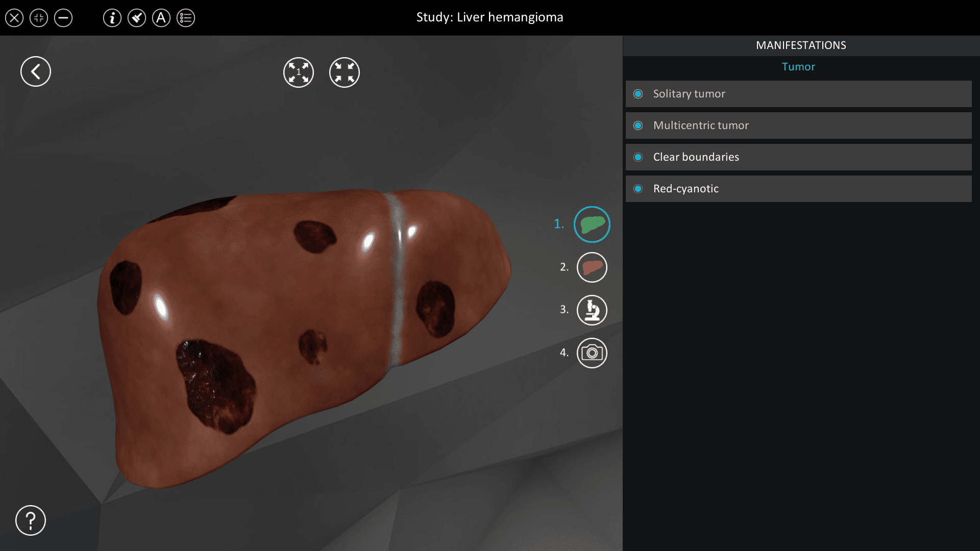Select the Clear boundaries radio button

click(638, 157)
